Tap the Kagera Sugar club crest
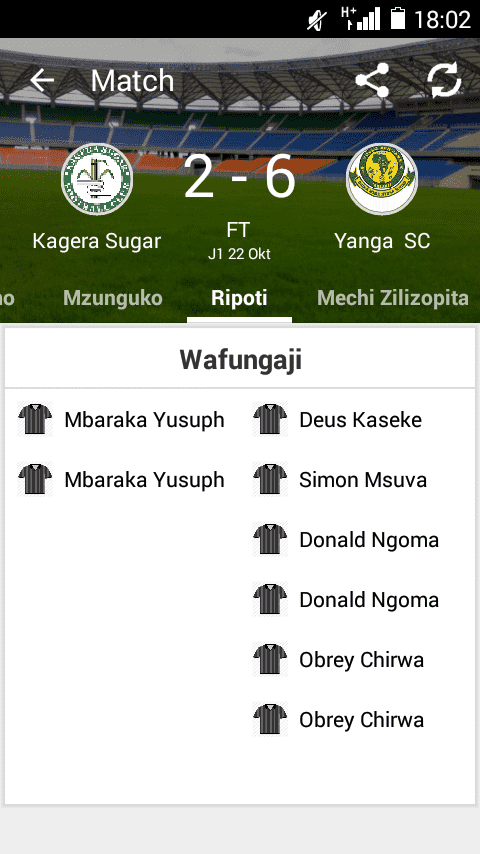The image size is (480, 854). pyautogui.click(x=97, y=179)
